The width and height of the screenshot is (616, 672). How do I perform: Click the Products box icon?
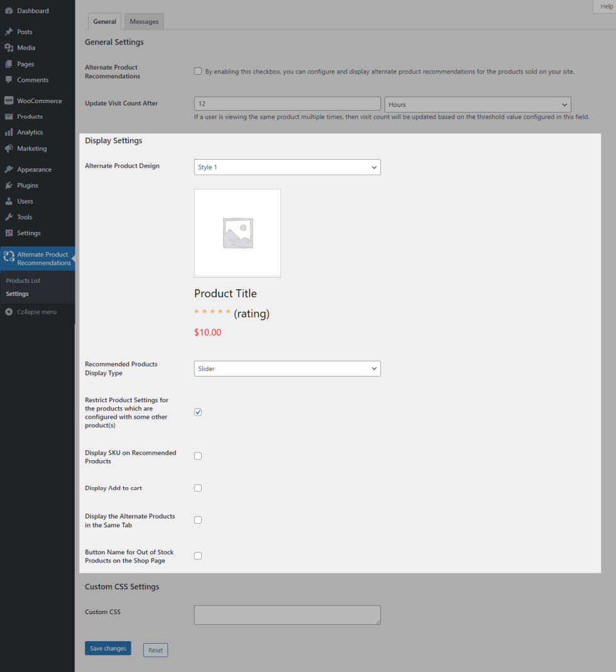(9, 116)
